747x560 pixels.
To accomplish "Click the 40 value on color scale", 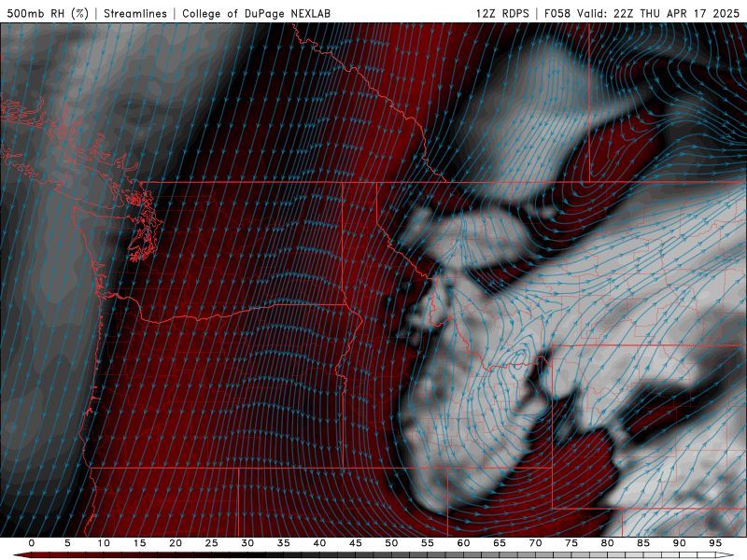I will [x=319, y=543].
